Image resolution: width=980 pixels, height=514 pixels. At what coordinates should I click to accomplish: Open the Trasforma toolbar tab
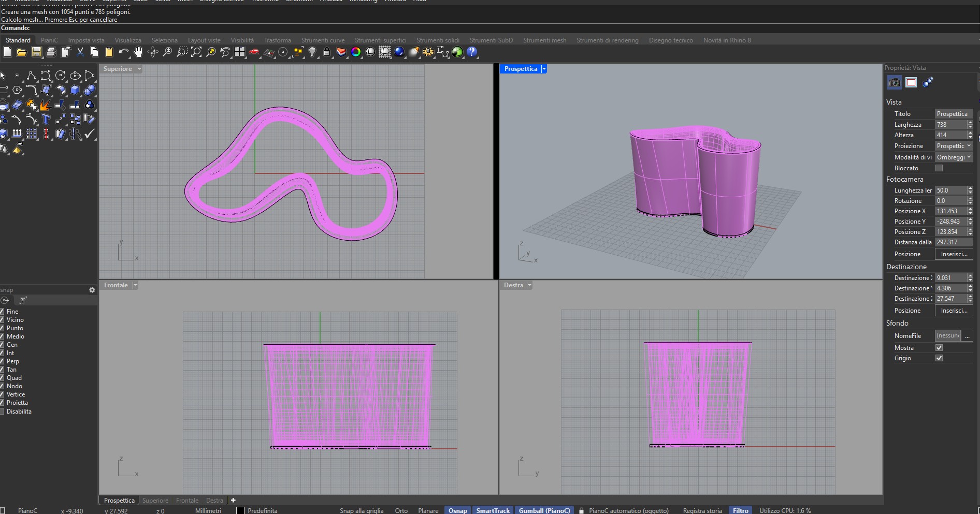coord(277,40)
